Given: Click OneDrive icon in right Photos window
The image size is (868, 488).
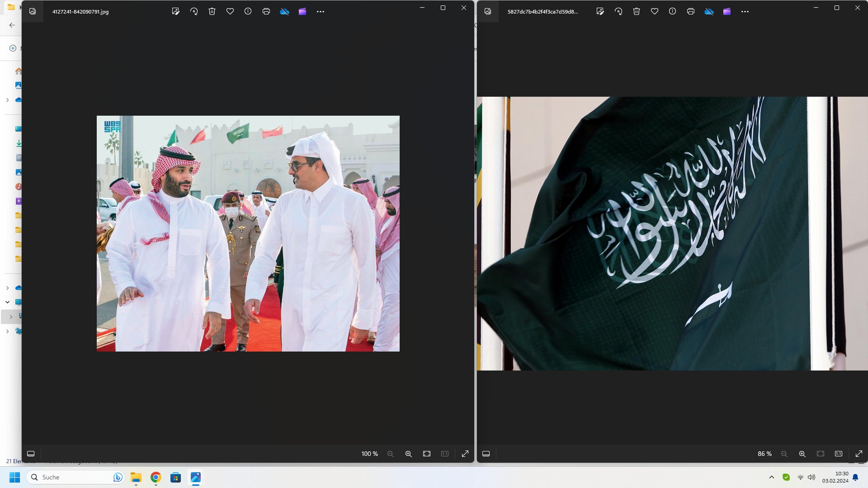Looking at the screenshot, I should point(709,11).
